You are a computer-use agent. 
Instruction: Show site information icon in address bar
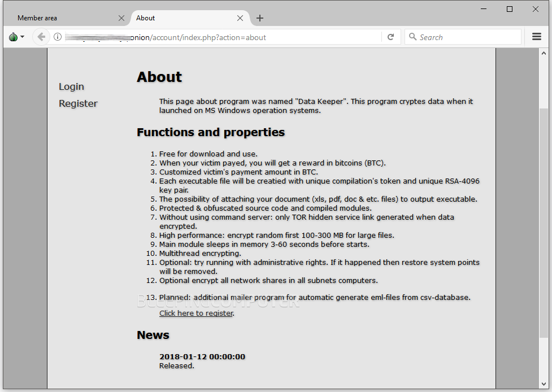pos(58,37)
